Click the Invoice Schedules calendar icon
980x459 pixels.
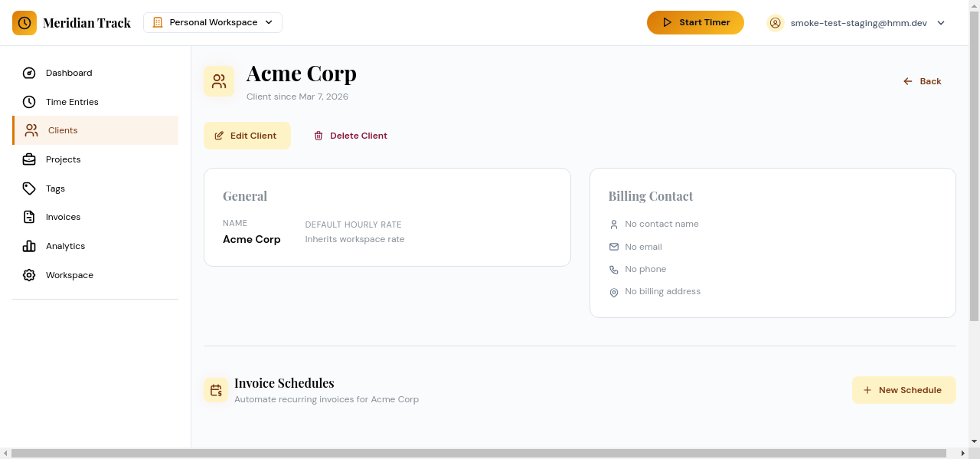215,389
